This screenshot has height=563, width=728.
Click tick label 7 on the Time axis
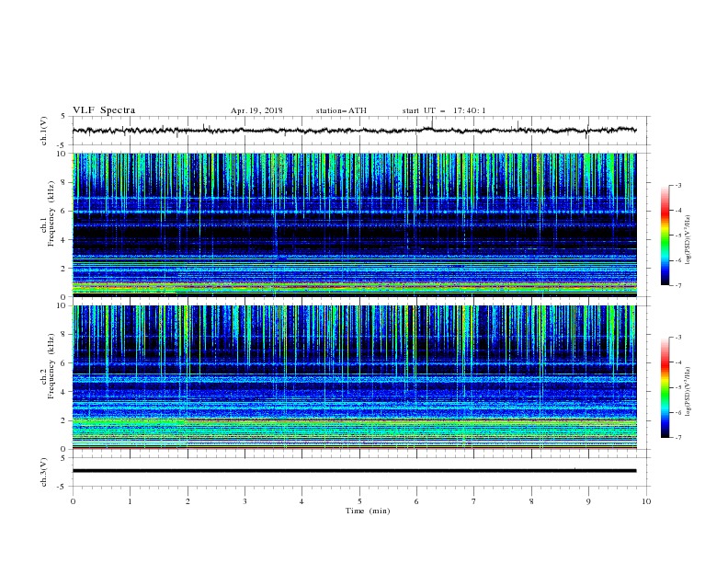tap(474, 501)
